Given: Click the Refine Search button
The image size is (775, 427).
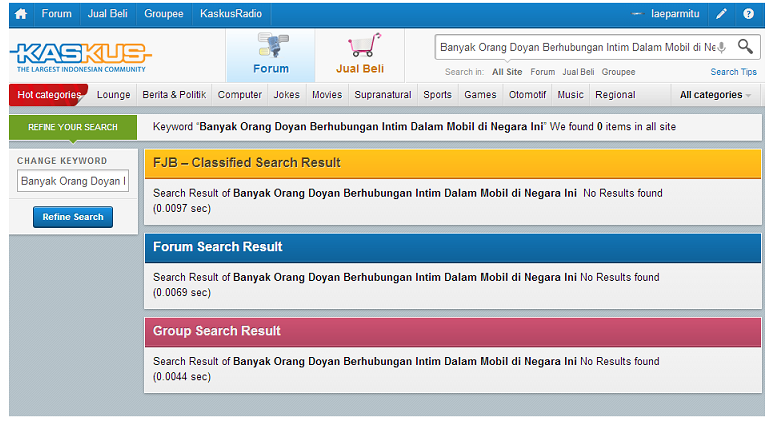Looking at the screenshot, I should click(73, 217).
